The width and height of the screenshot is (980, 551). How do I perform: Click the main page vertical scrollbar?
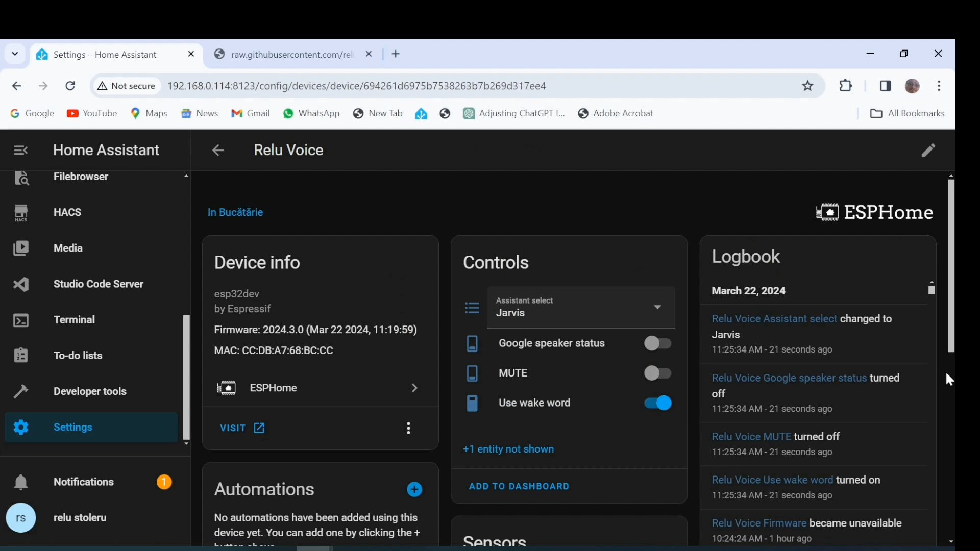951,265
